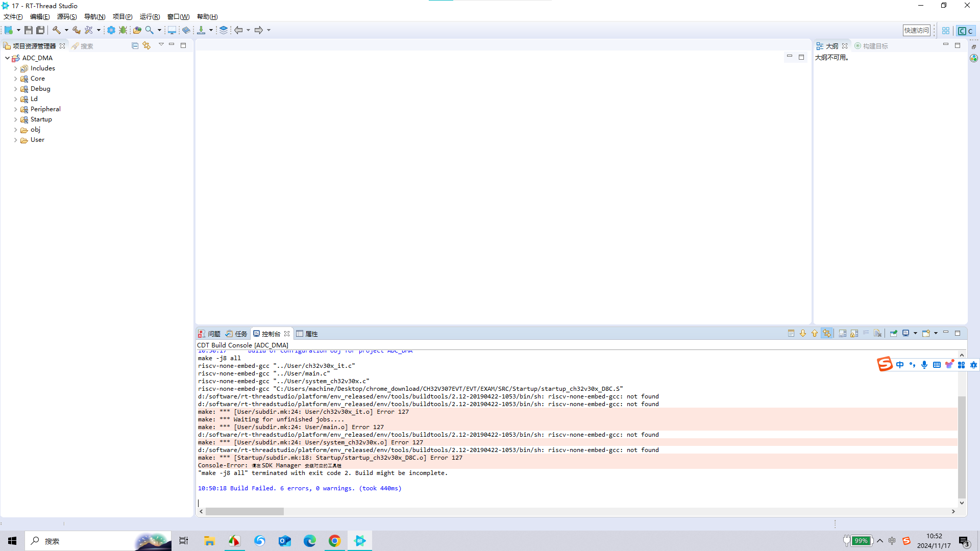This screenshot has width=980, height=551.
Task: Open File Explorer from the taskbar
Action: coord(209,541)
